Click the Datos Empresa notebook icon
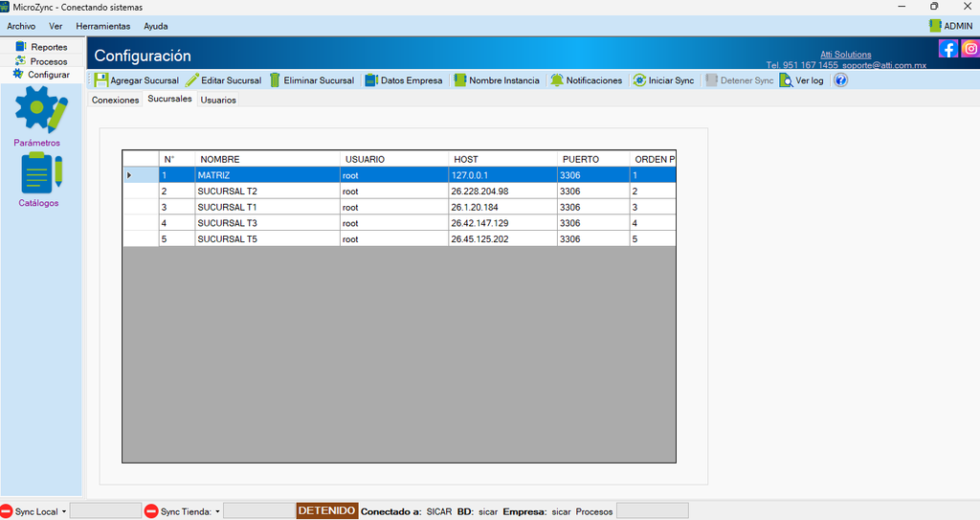This screenshot has height=520, width=980. coord(371,80)
